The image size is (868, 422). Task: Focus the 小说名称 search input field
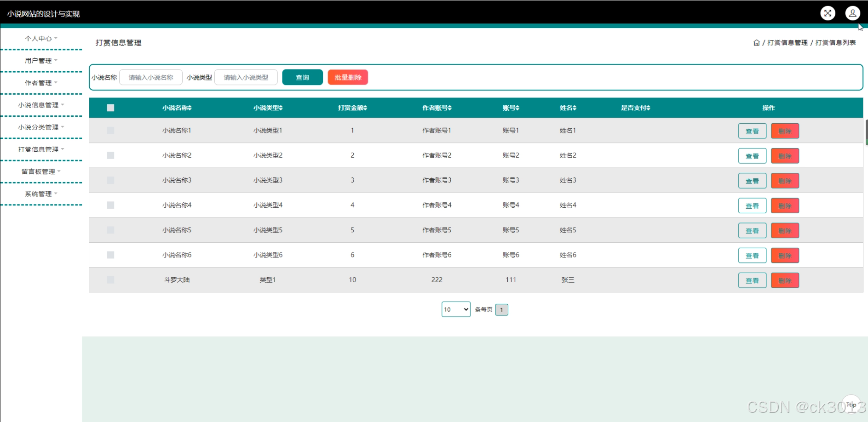coord(151,77)
